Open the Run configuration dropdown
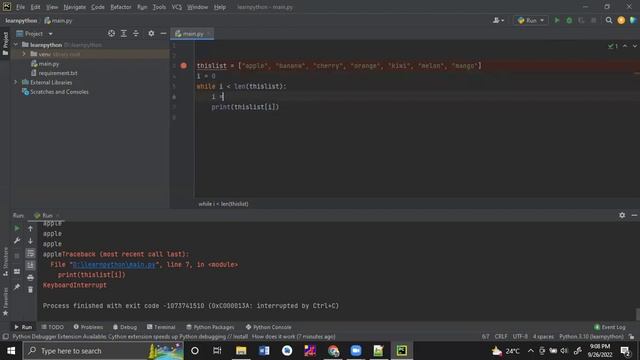The height and width of the screenshot is (360, 640). pos(531,20)
